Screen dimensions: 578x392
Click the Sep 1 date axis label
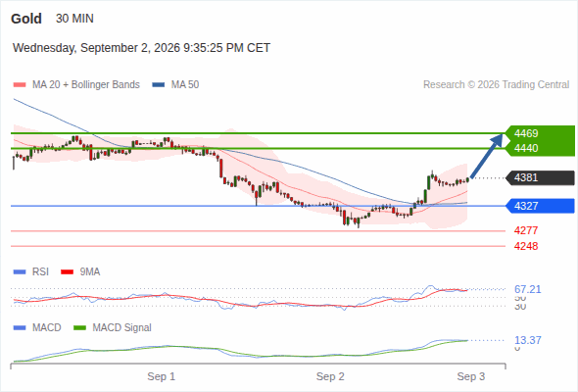tap(161, 376)
